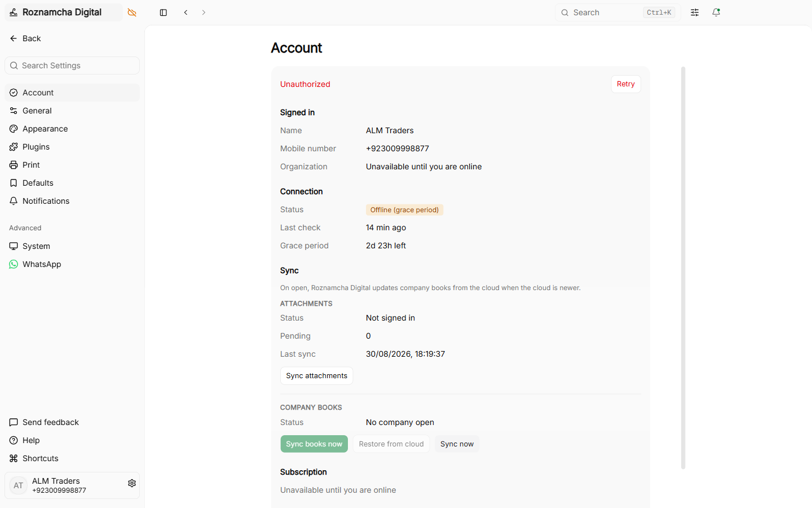Click Not signed in attachments status
Screen dimensions: 812x508
[390, 318]
